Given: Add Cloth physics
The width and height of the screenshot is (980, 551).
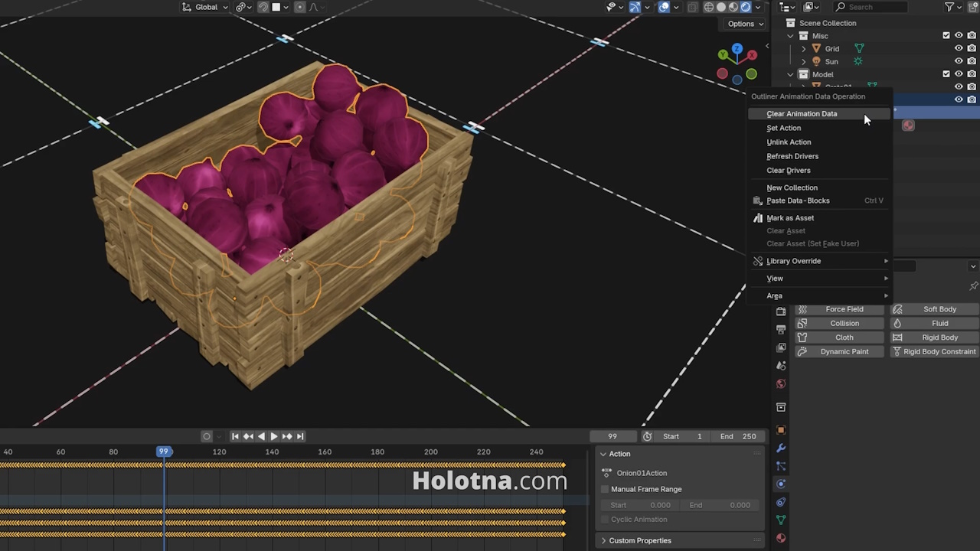Looking at the screenshot, I should click(839, 337).
